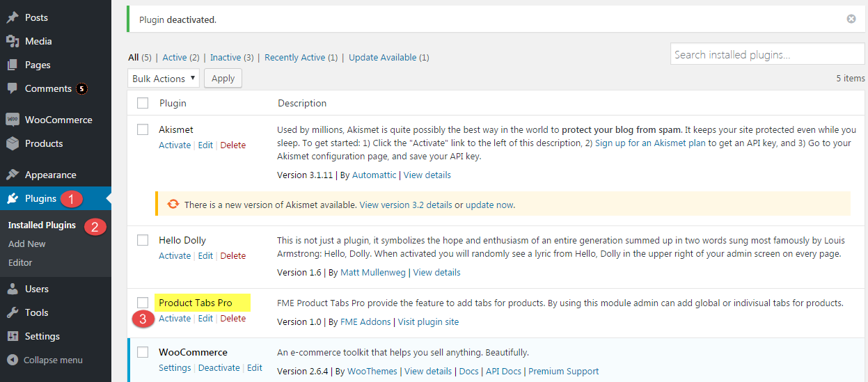Click the update now link
Viewport: 868px width, 382px height.
click(489, 205)
